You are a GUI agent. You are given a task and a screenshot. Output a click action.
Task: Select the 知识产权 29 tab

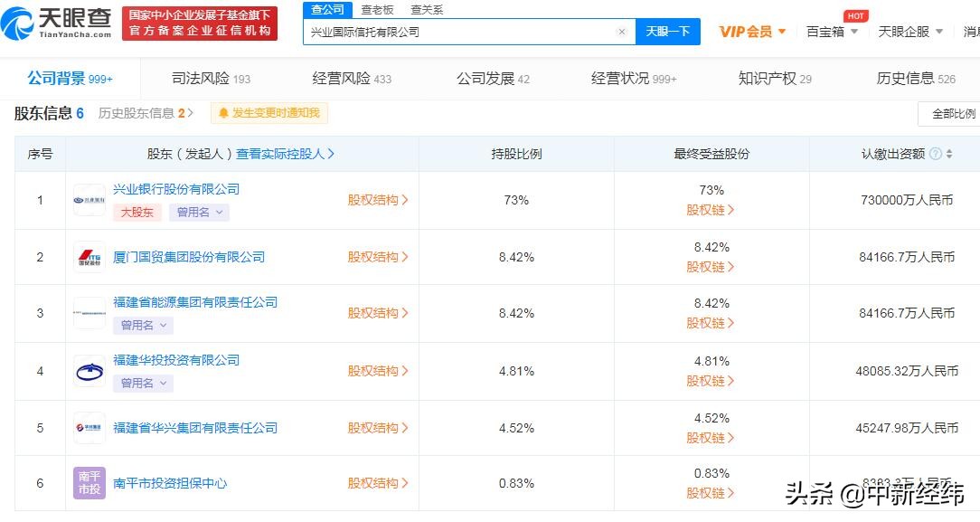click(x=775, y=79)
